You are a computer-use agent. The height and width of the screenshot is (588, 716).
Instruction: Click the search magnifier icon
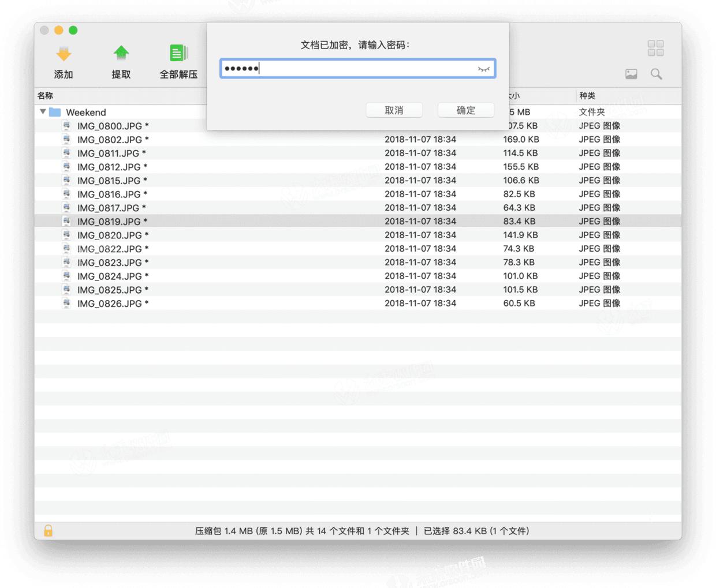click(x=657, y=74)
